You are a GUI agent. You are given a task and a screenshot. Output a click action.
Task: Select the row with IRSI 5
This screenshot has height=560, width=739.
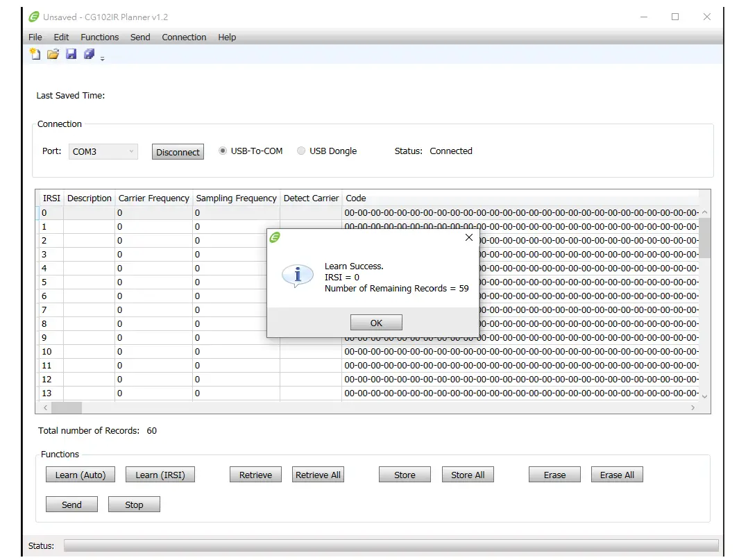[x=368, y=282]
